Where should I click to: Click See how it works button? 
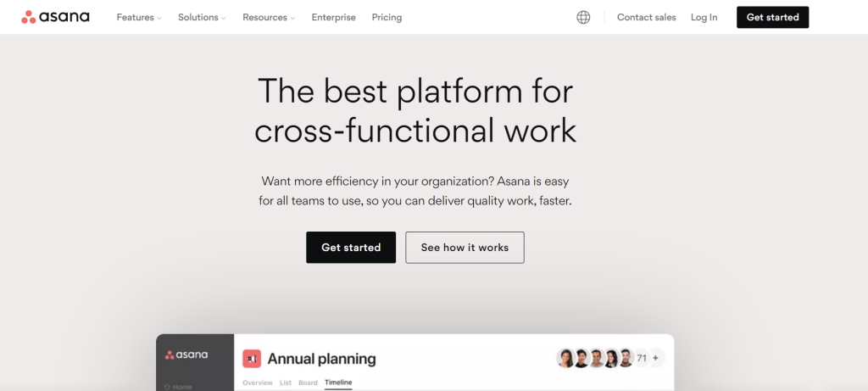coord(465,248)
